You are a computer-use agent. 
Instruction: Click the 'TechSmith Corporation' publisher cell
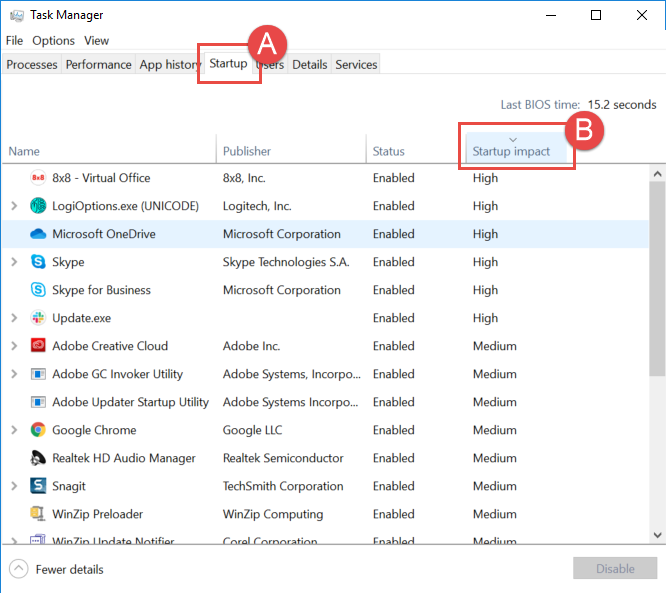(283, 486)
